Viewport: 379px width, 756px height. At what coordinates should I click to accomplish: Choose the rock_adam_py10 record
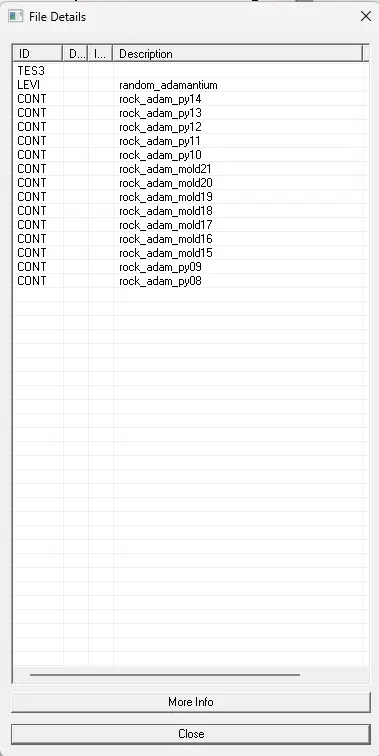tap(190, 155)
